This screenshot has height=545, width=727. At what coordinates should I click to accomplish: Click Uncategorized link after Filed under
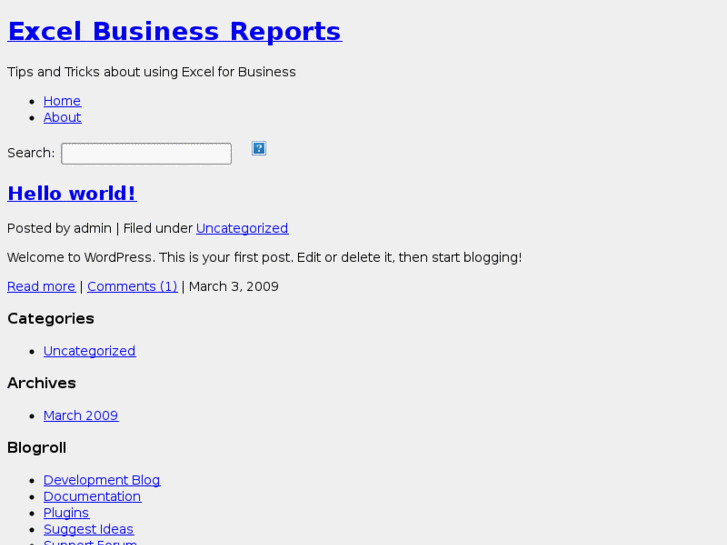(x=242, y=228)
